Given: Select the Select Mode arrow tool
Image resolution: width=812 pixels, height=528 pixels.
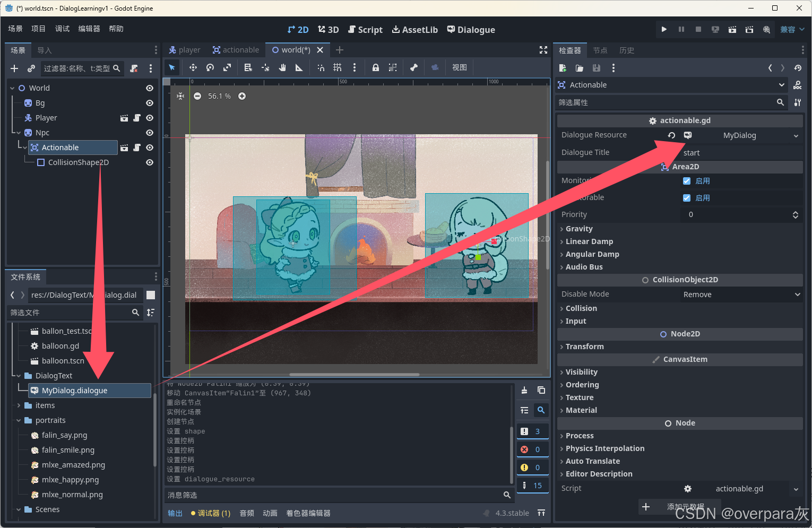Looking at the screenshot, I should pyautogui.click(x=172, y=67).
